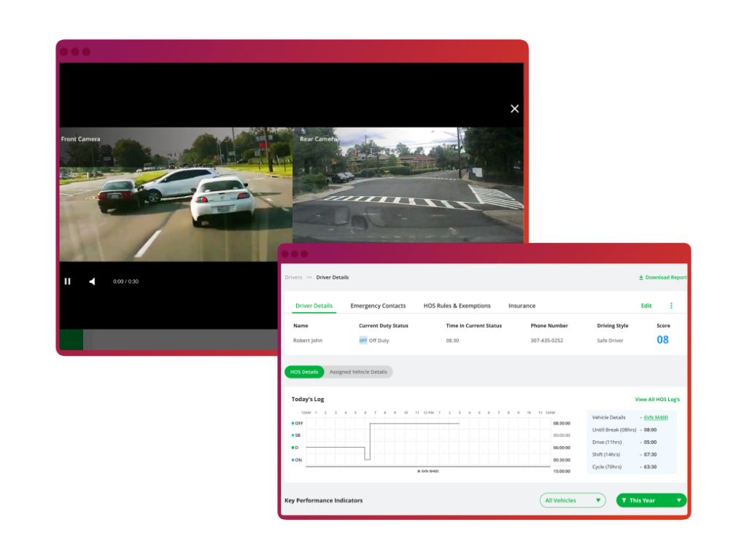Navigate back to Drivers in breadcrumb
747x560 pixels.
click(x=293, y=278)
